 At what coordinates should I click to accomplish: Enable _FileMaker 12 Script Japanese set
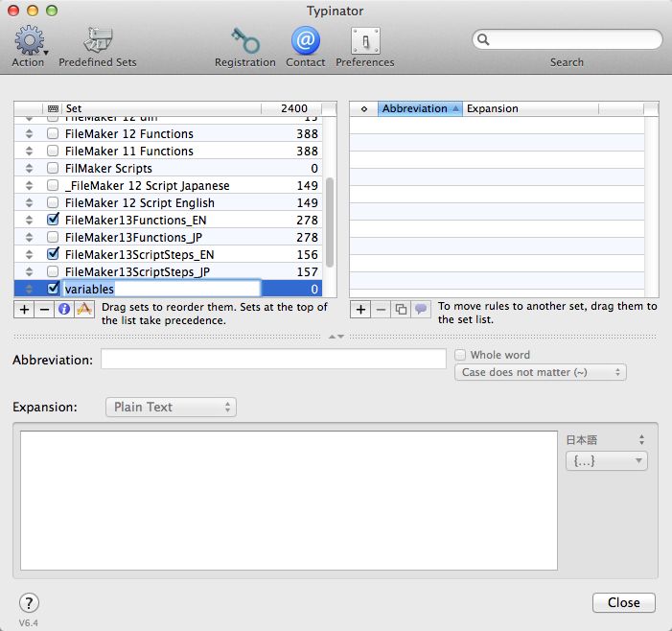click(53, 185)
